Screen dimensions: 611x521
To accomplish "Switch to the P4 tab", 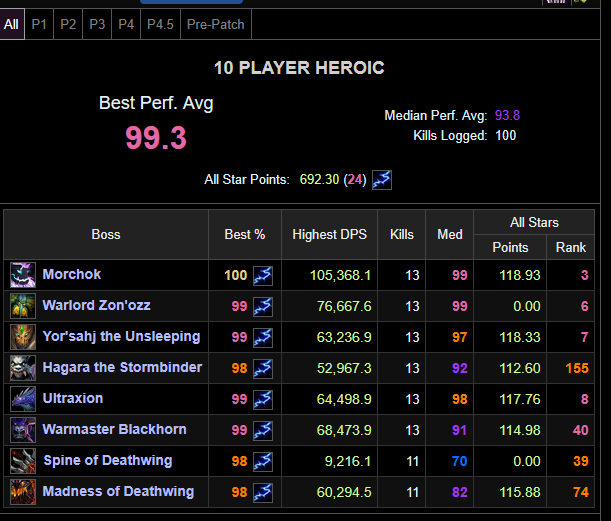I will click(126, 24).
